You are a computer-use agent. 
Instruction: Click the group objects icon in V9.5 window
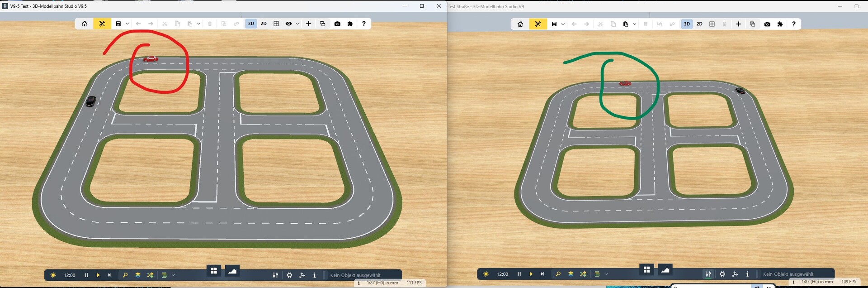[x=224, y=24]
